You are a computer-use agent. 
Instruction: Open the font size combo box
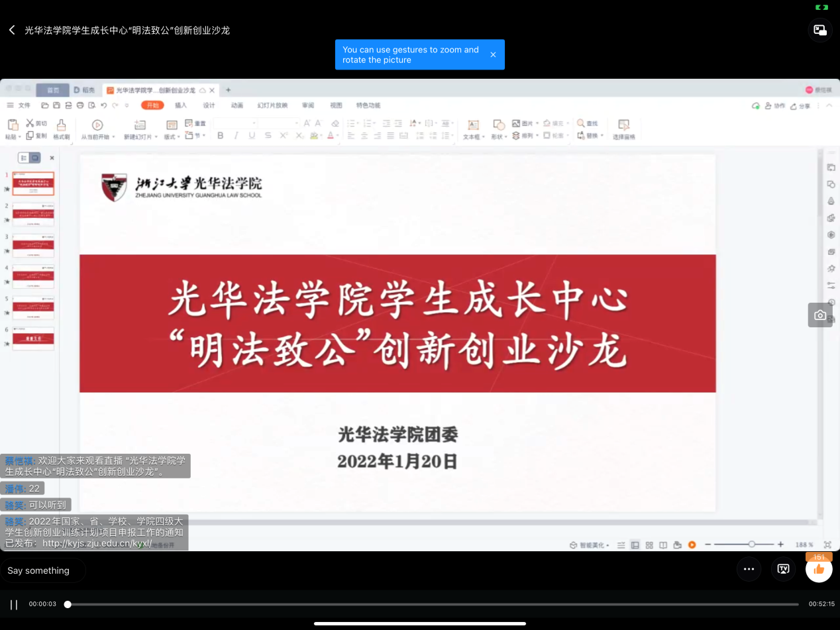click(x=279, y=123)
